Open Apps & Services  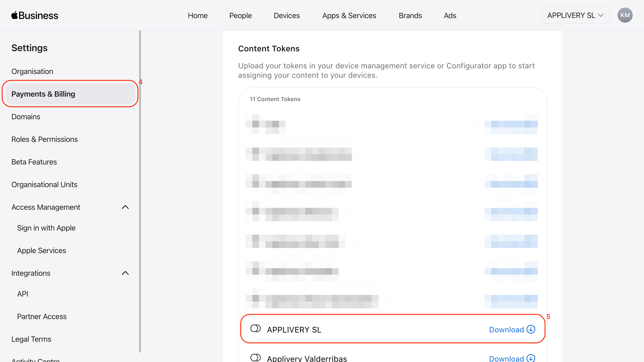349,16
